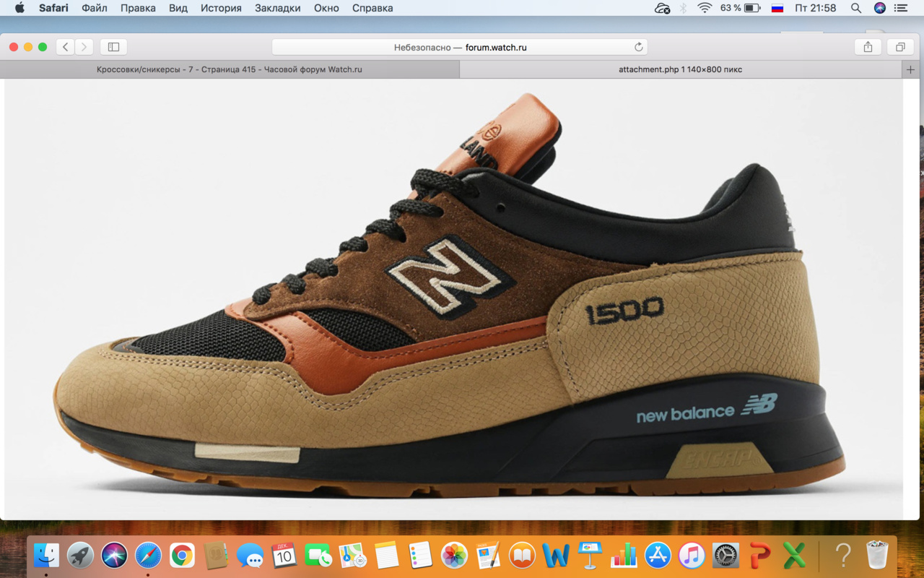Open the Trash from the Dock
Image resolution: width=924 pixels, height=578 pixels.
tap(877, 555)
